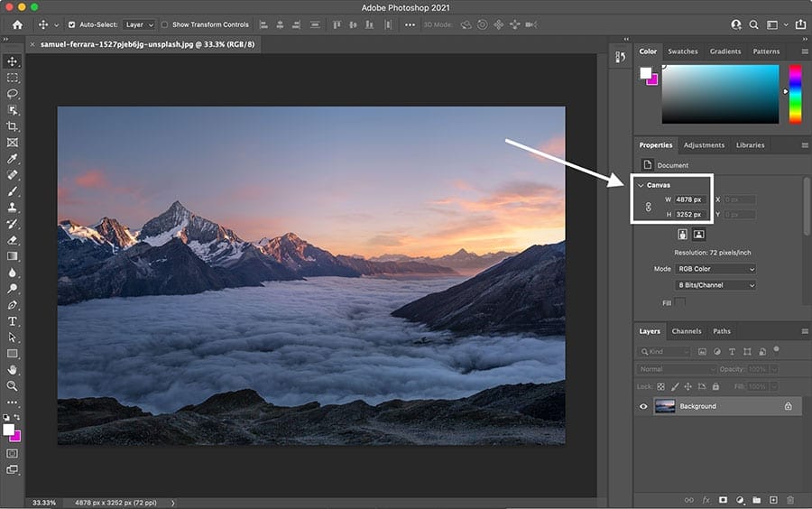Collapse the Canvas section
Image resolution: width=812 pixels, height=509 pixels.
pos(641,185)
